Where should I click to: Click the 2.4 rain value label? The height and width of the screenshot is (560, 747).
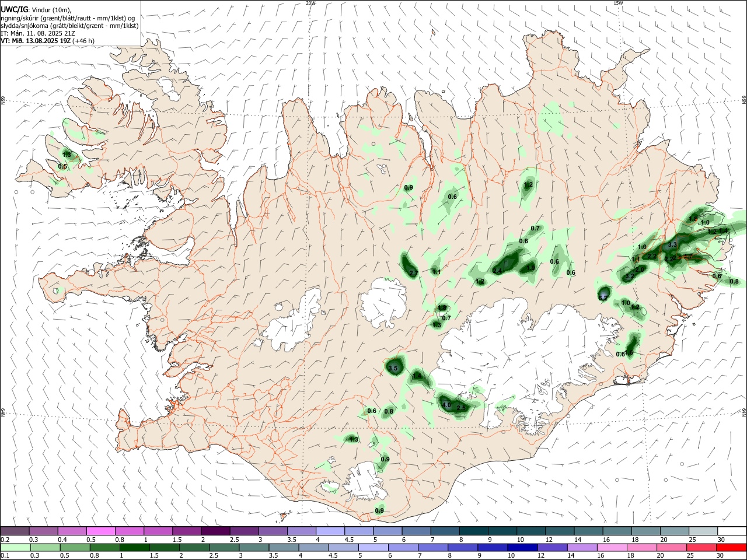pos(497,271)
